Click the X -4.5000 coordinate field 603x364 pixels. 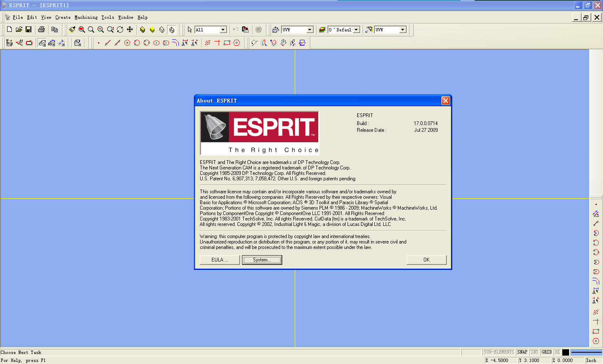pos(500,360)
